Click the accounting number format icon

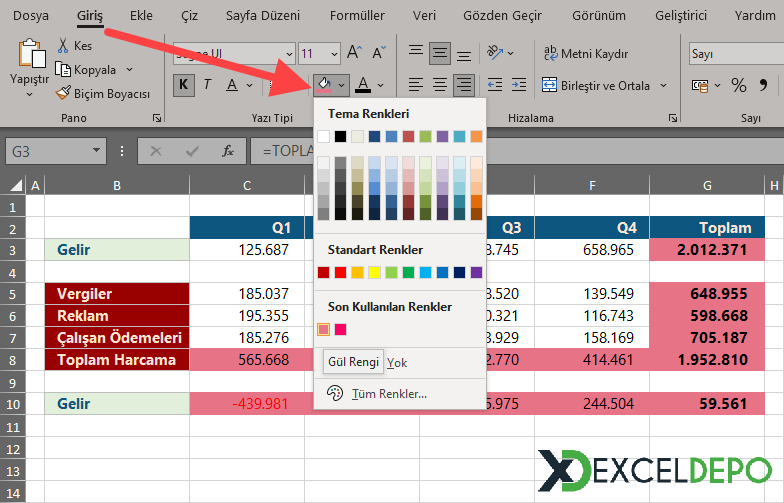coord(700,86)
